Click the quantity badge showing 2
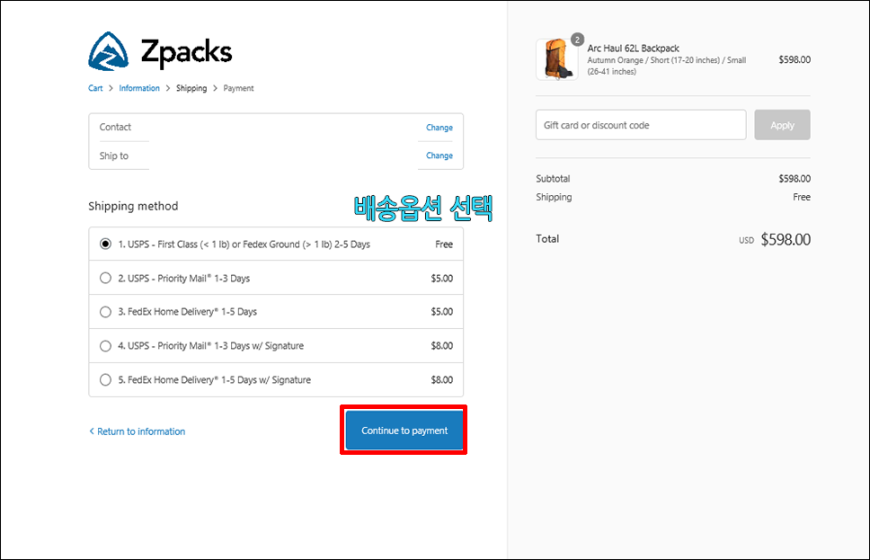The image size is (870, 560). [x=577, y=39]
